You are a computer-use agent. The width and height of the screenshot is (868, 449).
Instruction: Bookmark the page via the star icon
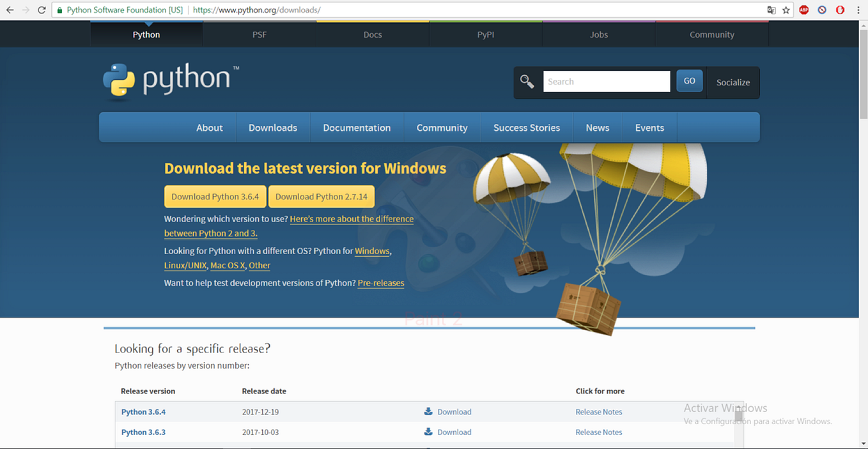point(787,10)
